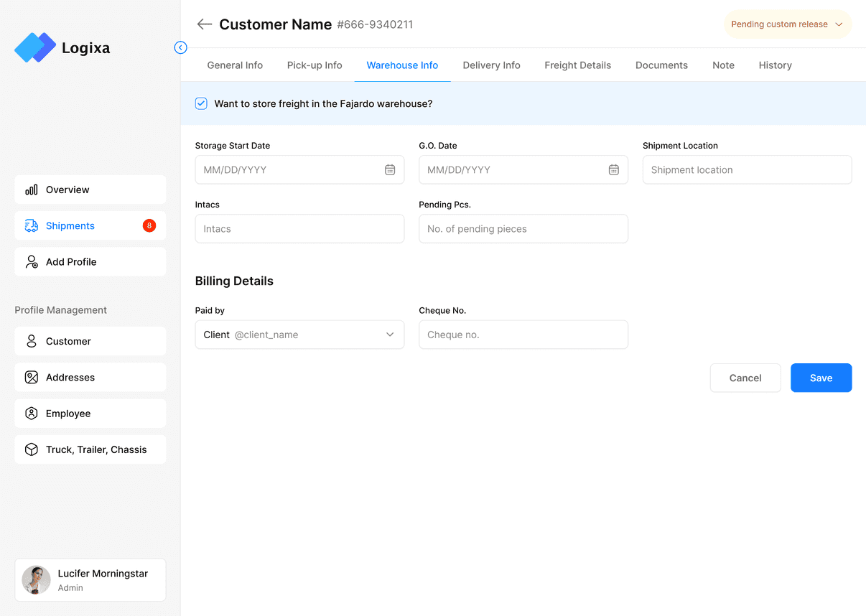Open the Overview page from sidebar
This screenshot has width=866, height=616.
(90, 190)
